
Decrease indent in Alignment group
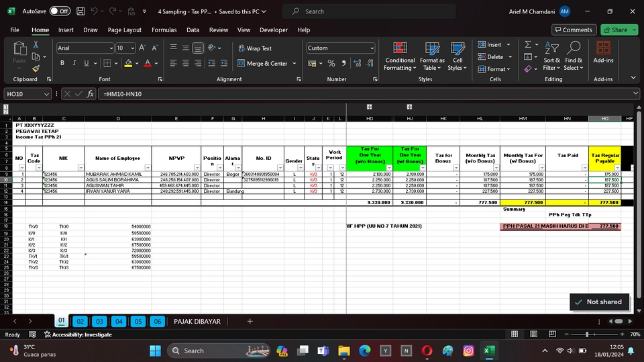click(211, 63)
